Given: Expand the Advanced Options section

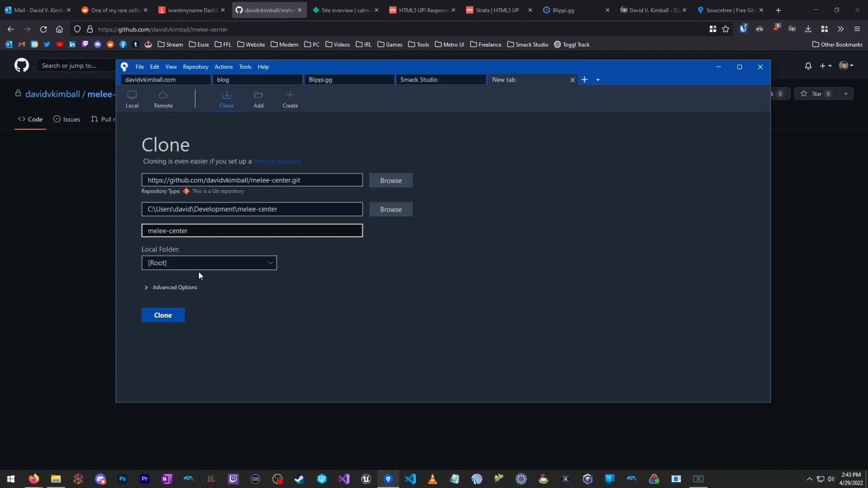Looking at the screenshot, I should point(171,287).
